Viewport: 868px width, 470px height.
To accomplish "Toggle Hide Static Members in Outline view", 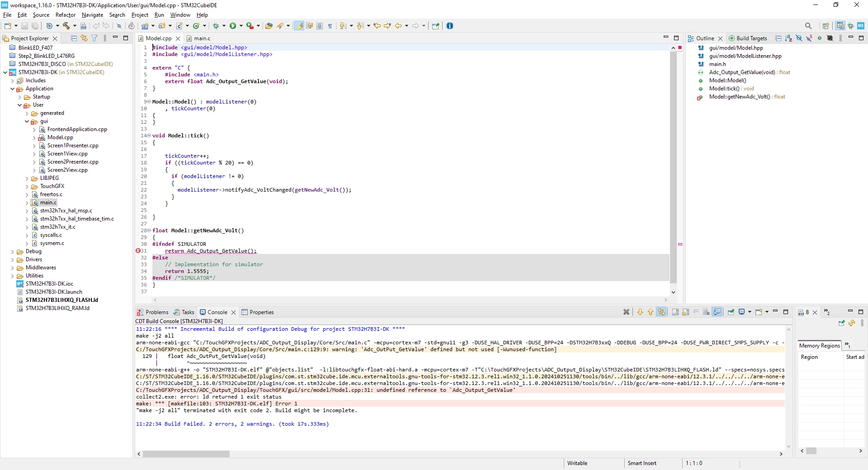I will click(809, 38).
